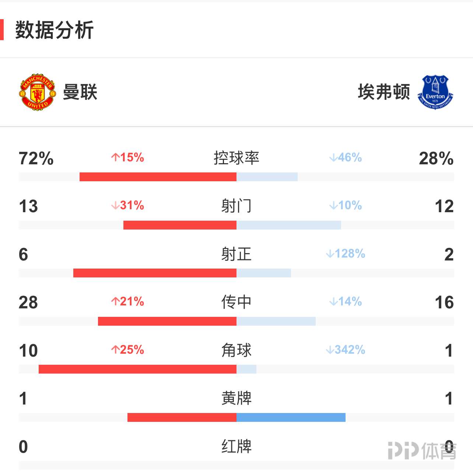This screenshot has width=473, height=476.
Task: Select the 黄牌 stat row label
Action: tap(236, 398)
